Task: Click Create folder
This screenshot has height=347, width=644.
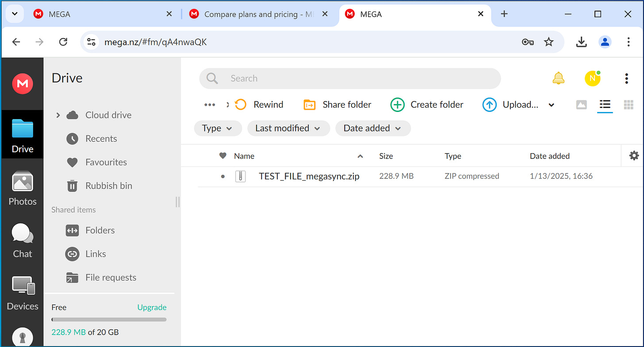Action: pos(427,104)
